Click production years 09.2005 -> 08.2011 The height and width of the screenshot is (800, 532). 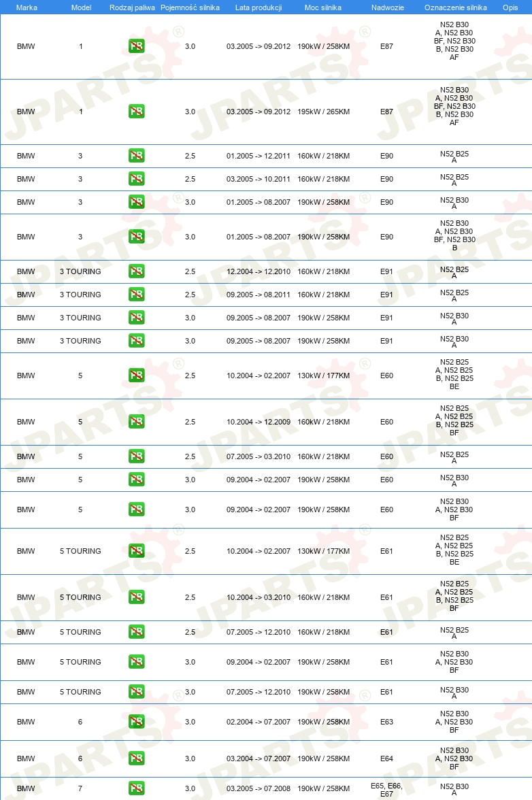pyautogui.click(x=259, y=295)
